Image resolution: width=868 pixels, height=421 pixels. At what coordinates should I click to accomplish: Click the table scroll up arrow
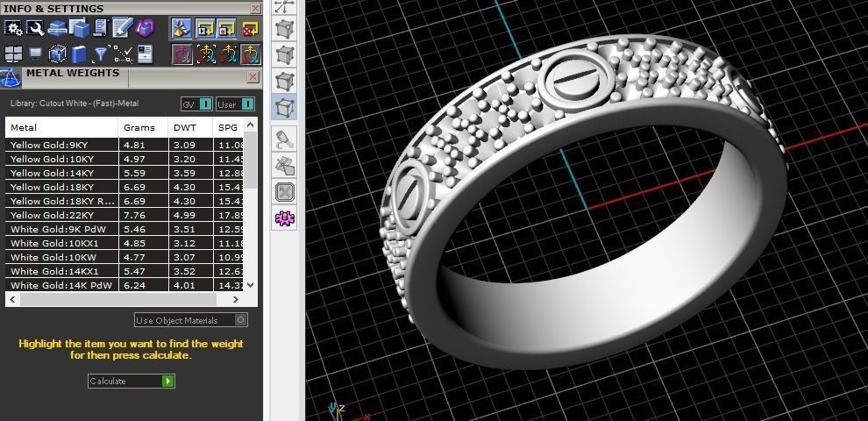click(x=250, y=124)
